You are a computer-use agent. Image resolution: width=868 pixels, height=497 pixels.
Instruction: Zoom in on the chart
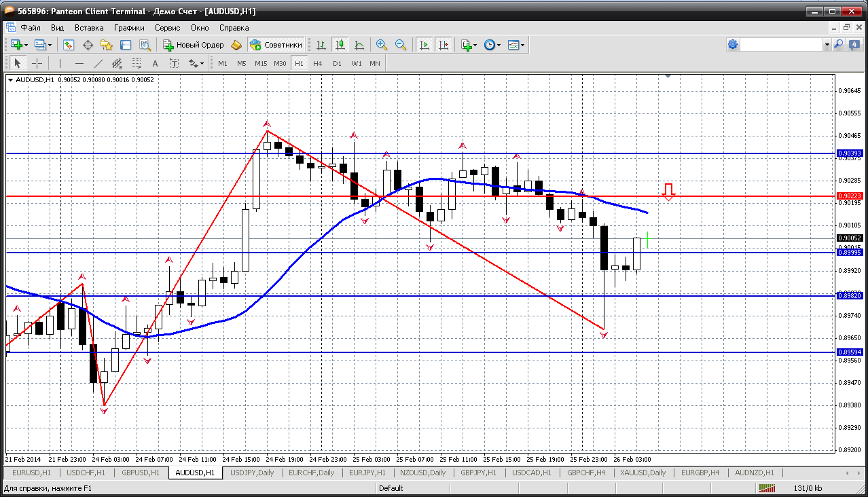(382, 45)
